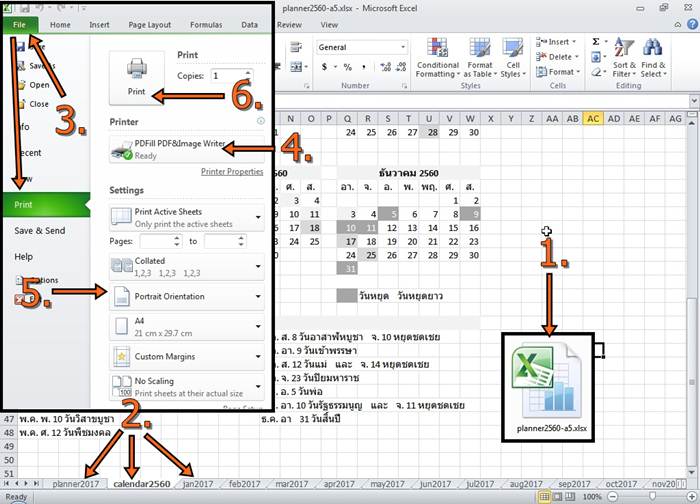700x504 pixels.
Task: Open the Sort & Filter menu
Action: coord(624,58)
